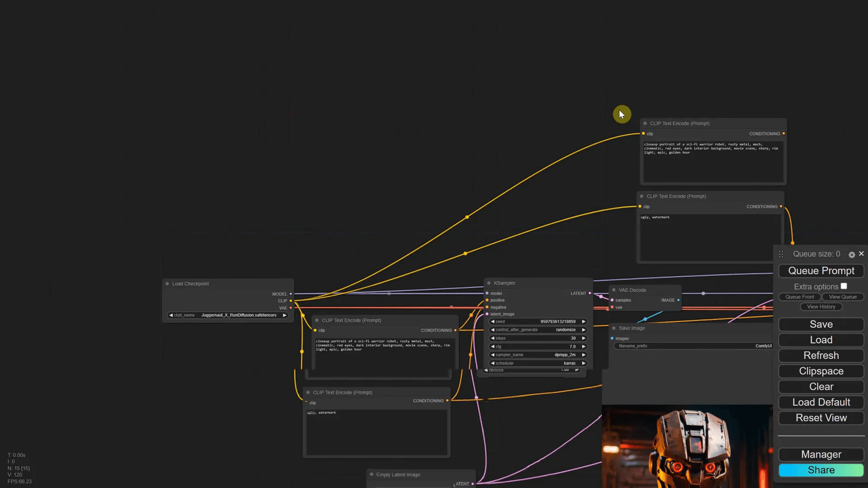Click the circle icon on the KSampler title
This screenshot has height=488, width=868.
tap(489, 283)
